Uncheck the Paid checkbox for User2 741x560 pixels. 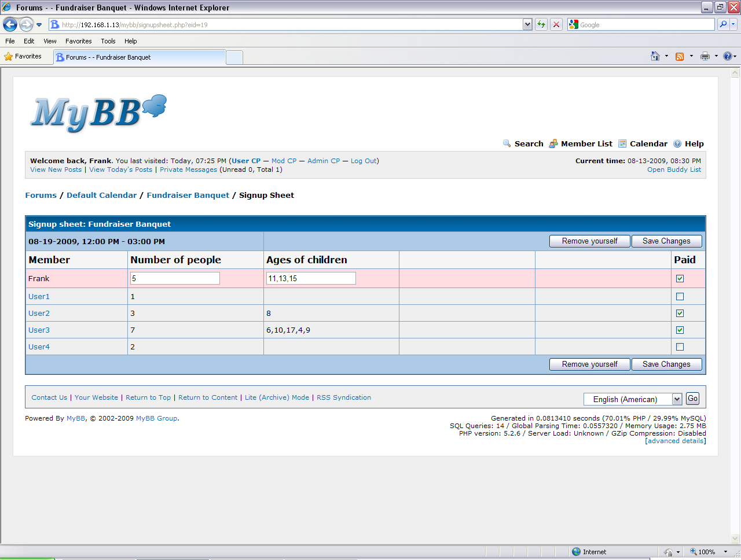click(x=680, y=314)
